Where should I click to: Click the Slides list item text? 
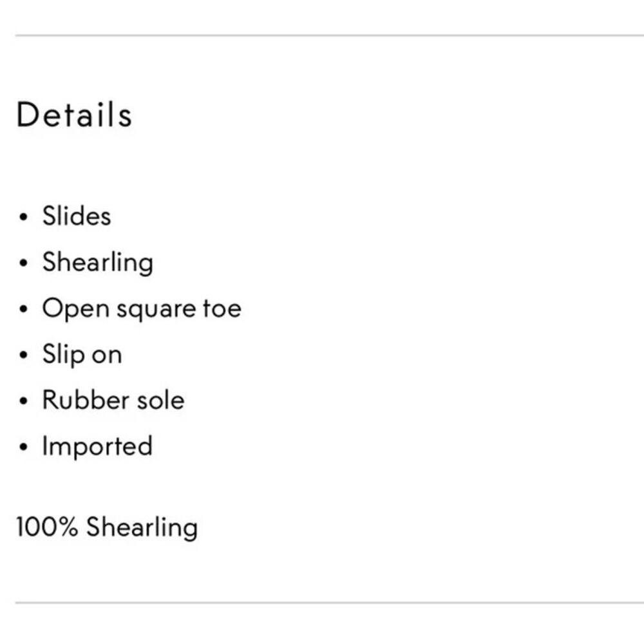[77, 216]
